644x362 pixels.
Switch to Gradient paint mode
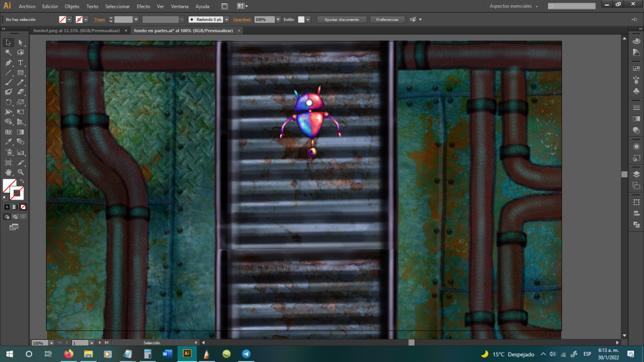pyautogui.click(x=15, y=207)
